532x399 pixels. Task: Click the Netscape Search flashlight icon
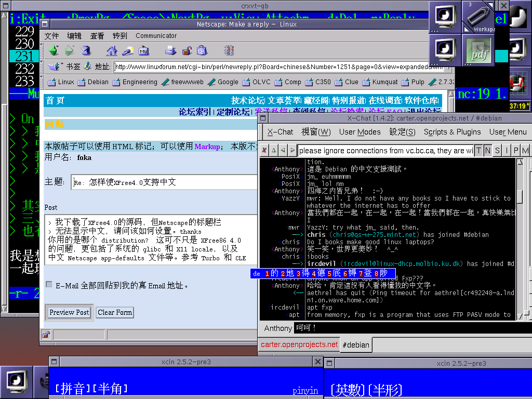[127, 50]
